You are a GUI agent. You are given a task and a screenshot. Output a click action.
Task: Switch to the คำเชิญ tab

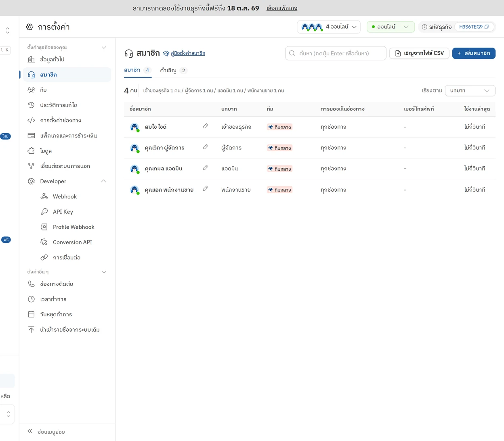(x=173, y=70)
